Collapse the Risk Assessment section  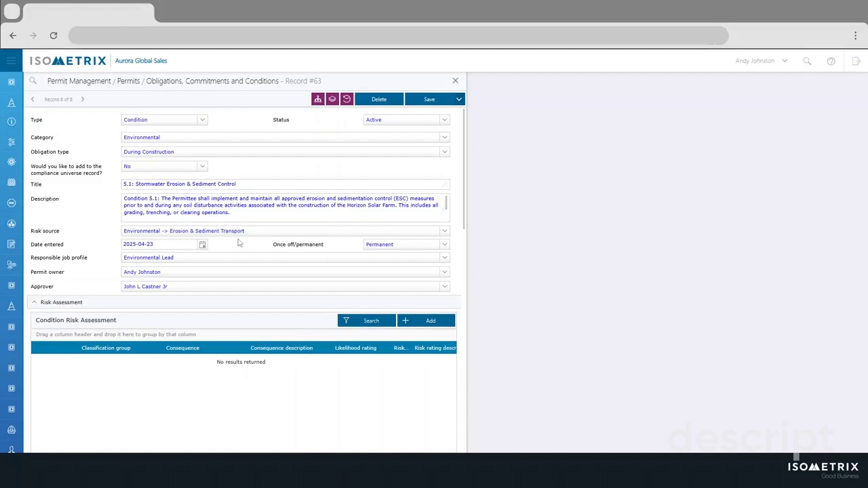[x=34, y=302]
